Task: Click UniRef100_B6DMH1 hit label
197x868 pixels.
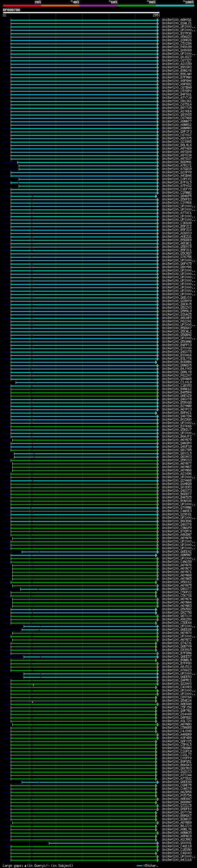Action: (177, 162)
